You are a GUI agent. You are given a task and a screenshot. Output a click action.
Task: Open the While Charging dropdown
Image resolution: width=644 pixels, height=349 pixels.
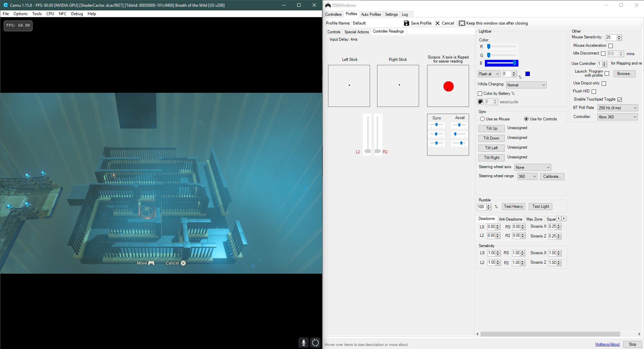[526, 85]
